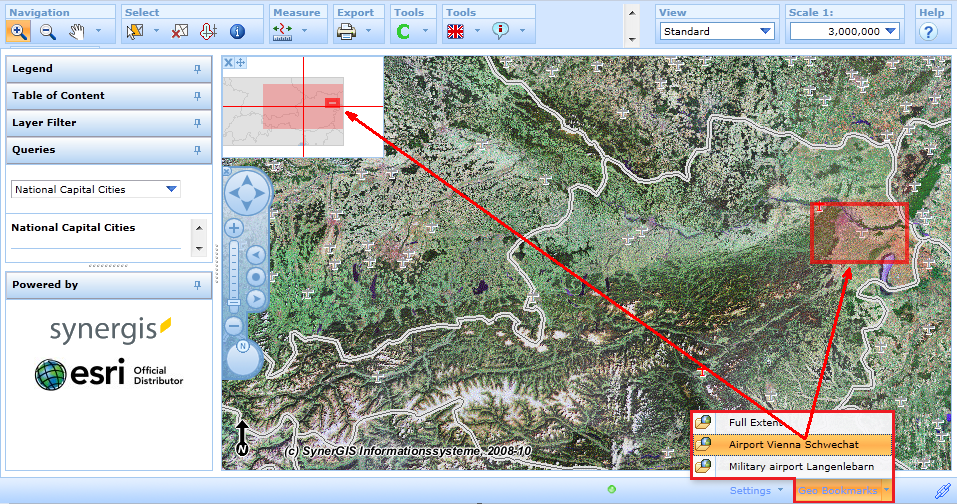The height and width of the screenshot is (504, 957).
Task: Go to next map extent arrow
Action: coord(256,299)
